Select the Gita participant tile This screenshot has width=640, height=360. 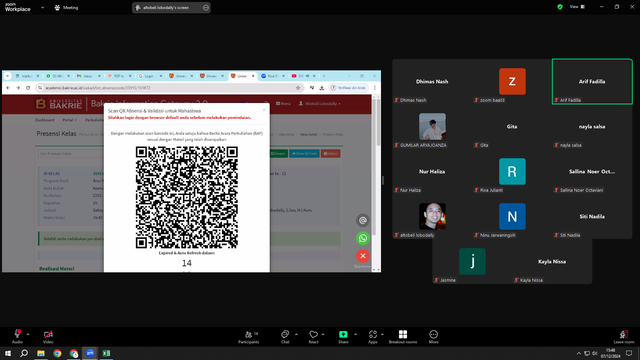tap(512, 127)
